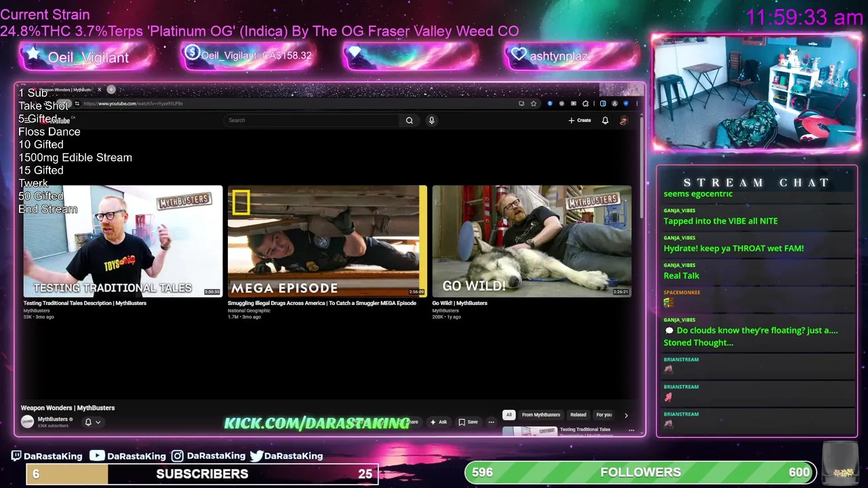Select the For you filter chip
The height and width of the screenshot is (488, 868).
tap(604, 415)
